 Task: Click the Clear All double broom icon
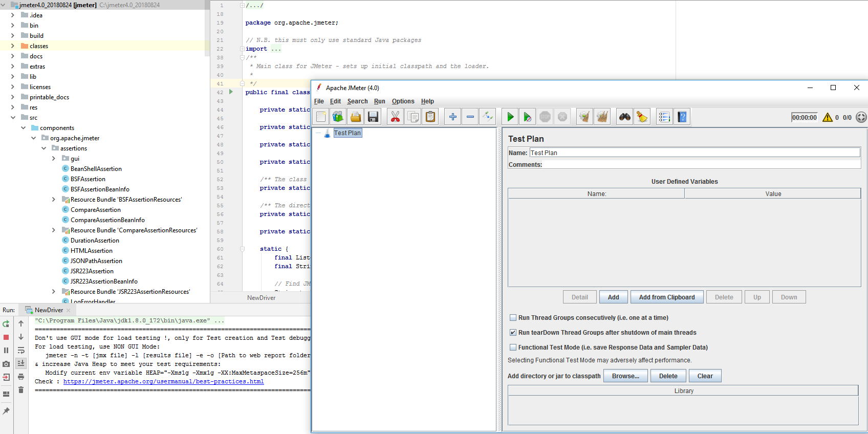point(602,117)
